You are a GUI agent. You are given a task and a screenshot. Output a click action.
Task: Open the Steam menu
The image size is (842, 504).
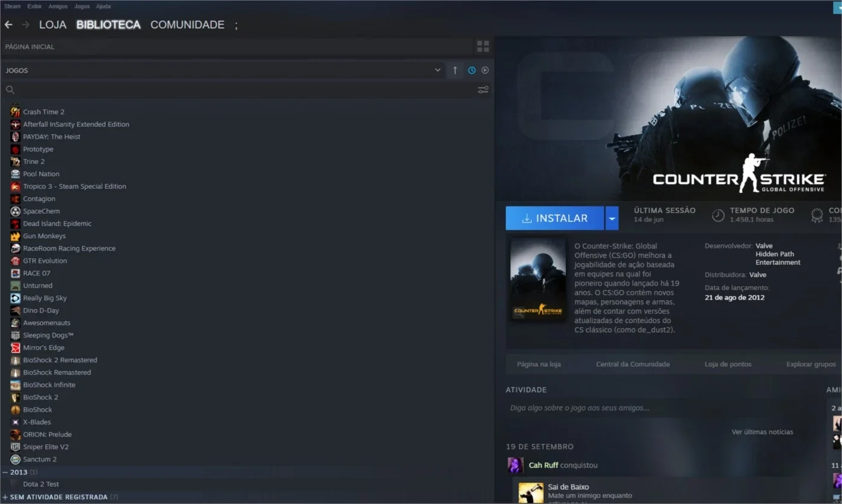pos(12,6)
